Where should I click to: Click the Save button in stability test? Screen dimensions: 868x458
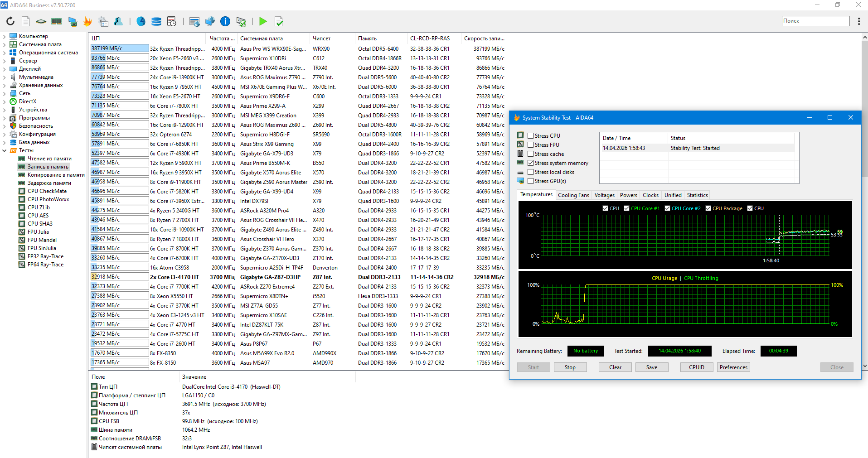tap(652, 367)
